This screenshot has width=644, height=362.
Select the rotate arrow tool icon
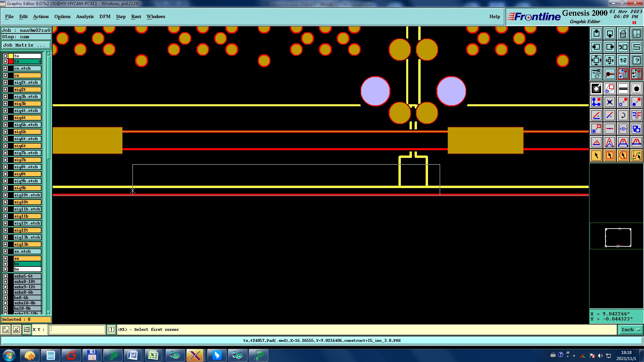pyautogui.click(x=623, y=115)
